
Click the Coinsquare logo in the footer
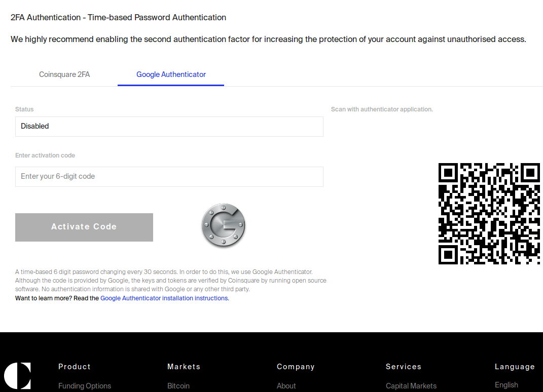point(17,376)
